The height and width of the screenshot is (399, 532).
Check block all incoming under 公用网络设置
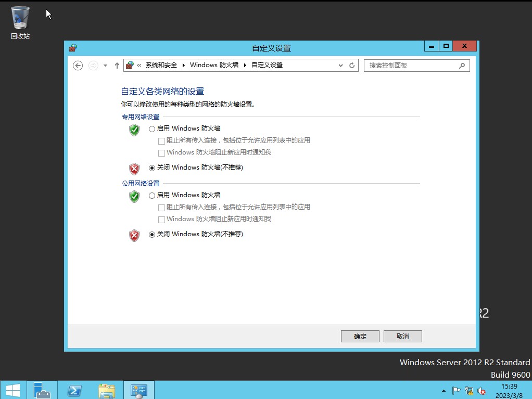[161, 208]
